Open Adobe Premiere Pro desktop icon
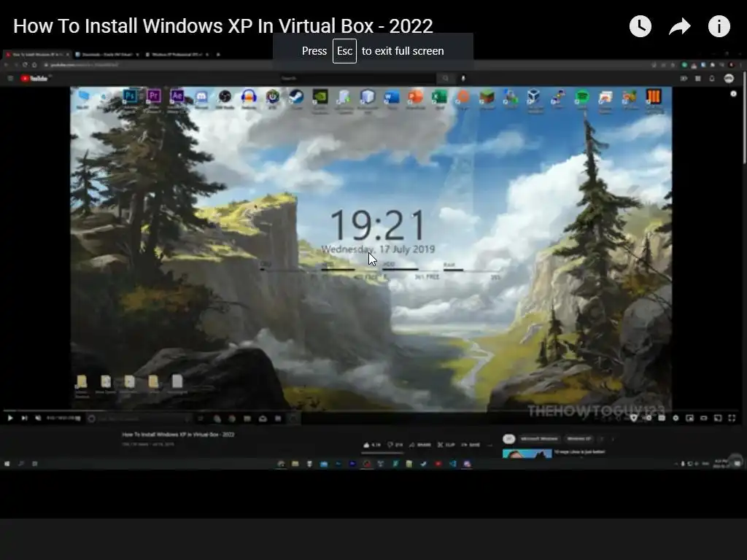 pos(153,97)
